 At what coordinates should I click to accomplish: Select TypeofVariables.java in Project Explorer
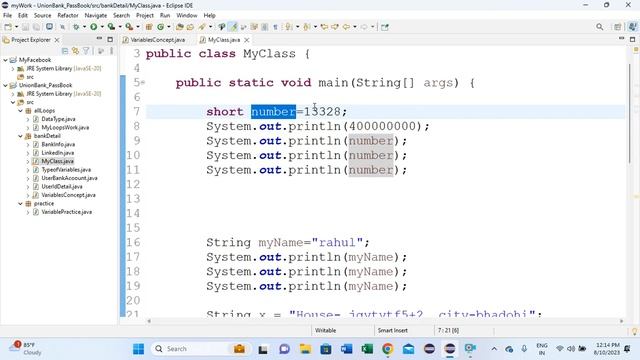tap(66, 170)
